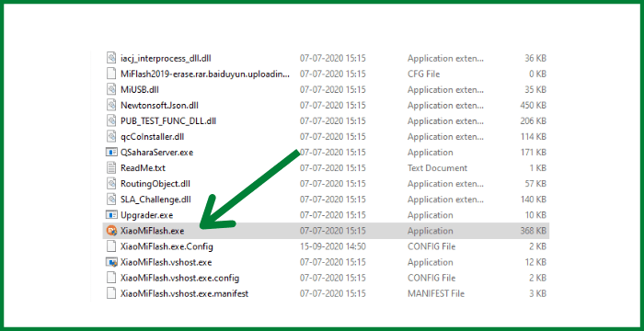Click the 15-09-2020 14:50 modified date
The width and height of the screenshot is (644, 331).
coord(333,246)
